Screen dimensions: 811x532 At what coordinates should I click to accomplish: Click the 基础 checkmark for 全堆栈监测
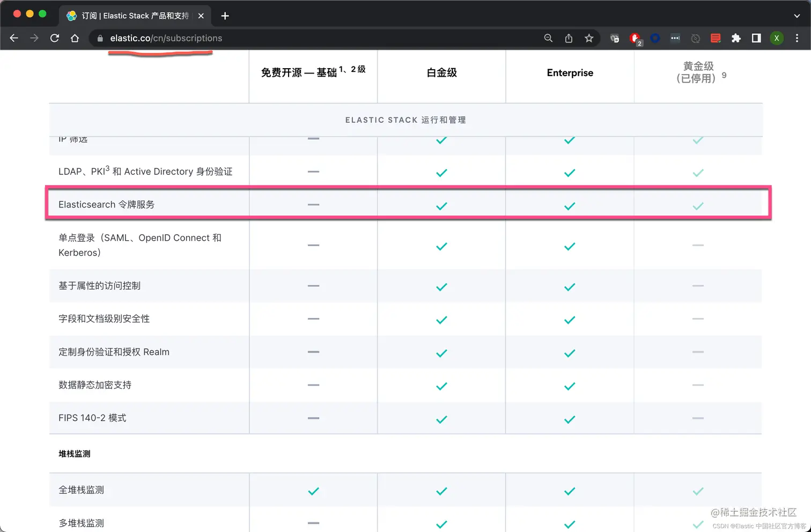(x=313, y=491)
